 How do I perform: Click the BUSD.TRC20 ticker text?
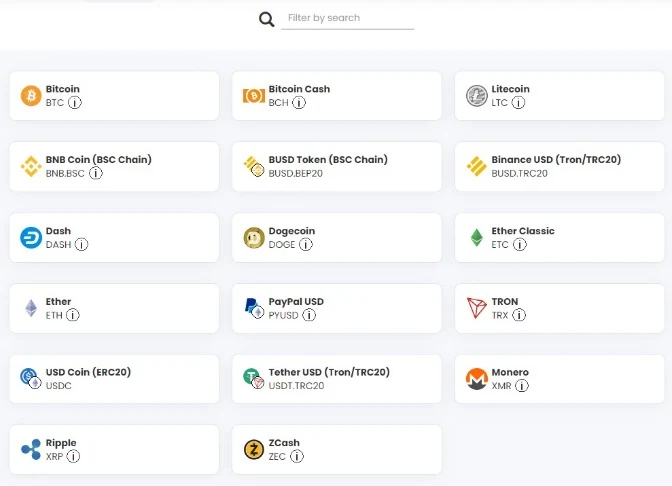click(x=519, y=173)
